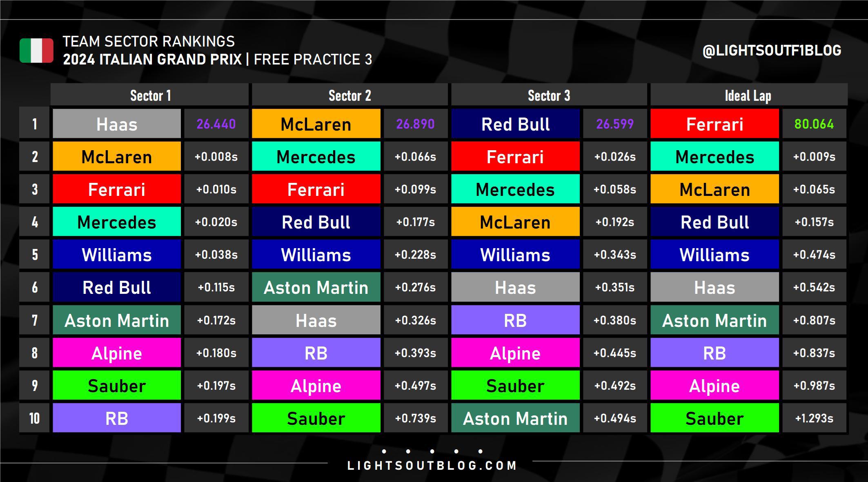Click the 80.064 ideal lap time
Image resolution: width=868 pixels, height=482 pixels.
[814, 124]
